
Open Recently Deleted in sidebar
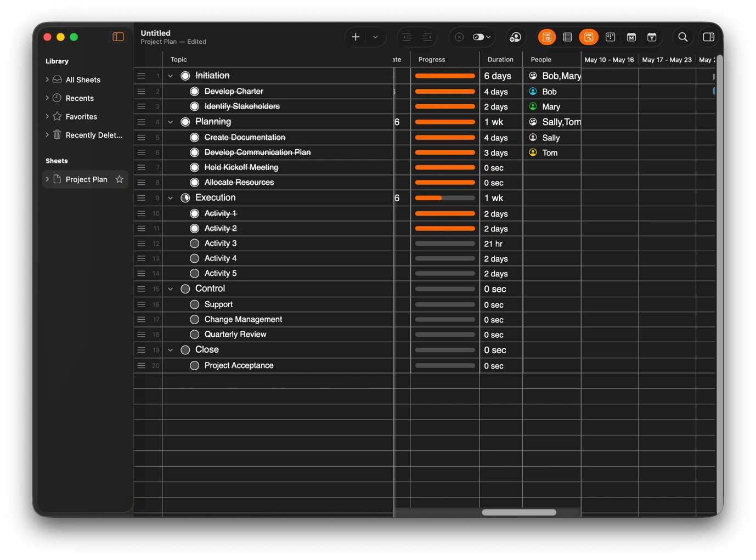pos(94,135)
